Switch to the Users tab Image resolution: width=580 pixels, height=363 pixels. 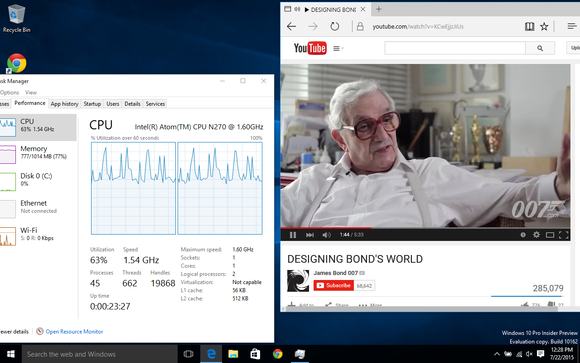pyautogui.click(x=112, y=104)
